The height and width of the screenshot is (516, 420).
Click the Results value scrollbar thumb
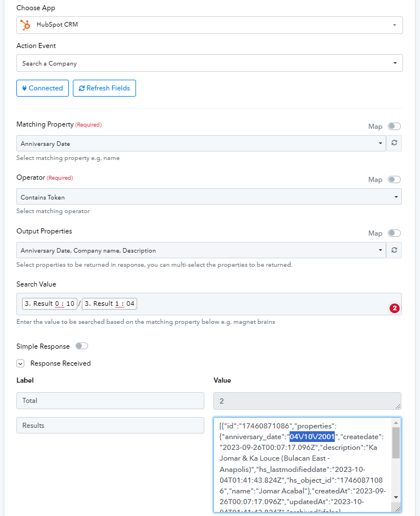396,443
